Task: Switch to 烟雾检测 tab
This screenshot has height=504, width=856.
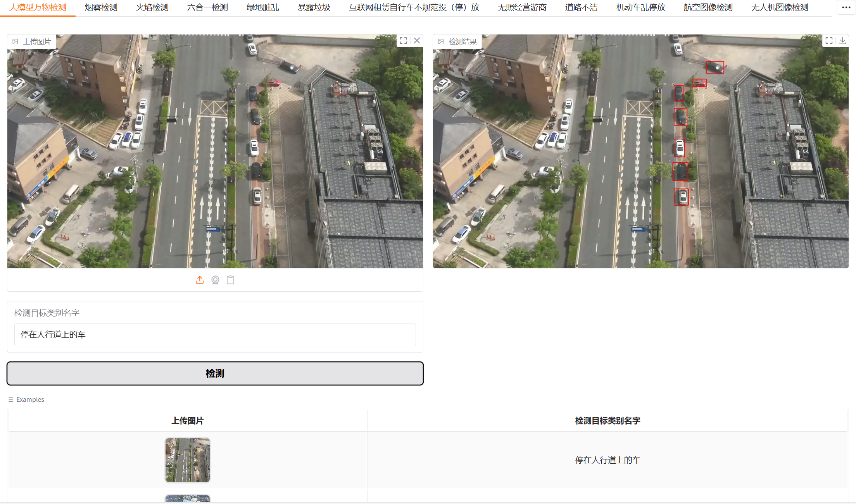Action: click(x=101, y=7)
